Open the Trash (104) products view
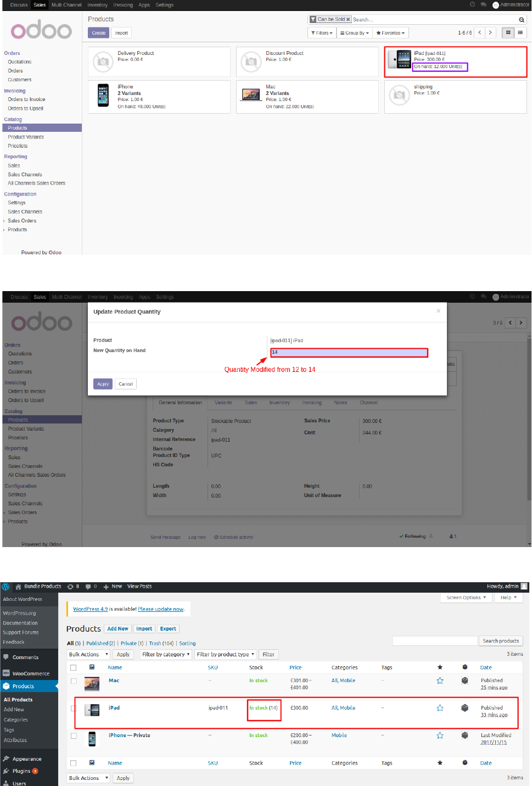 pos(161,643)
